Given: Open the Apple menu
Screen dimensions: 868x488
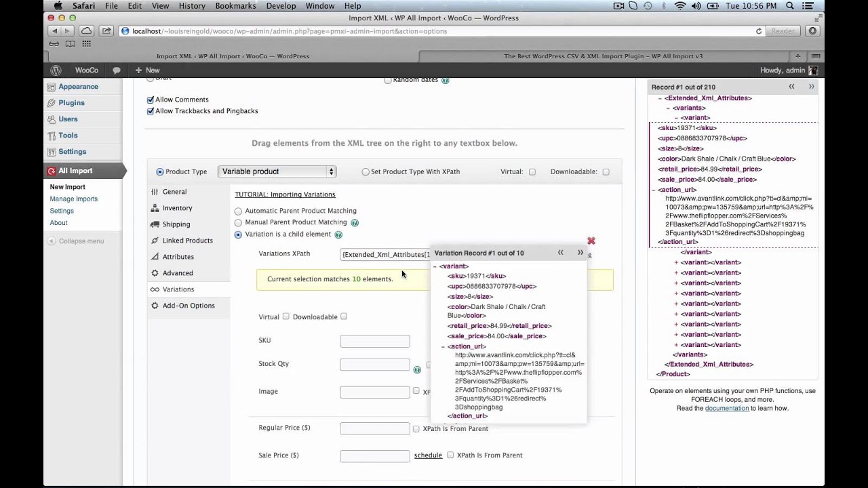Looking at the screenshot, I should (x=58, y=6).
